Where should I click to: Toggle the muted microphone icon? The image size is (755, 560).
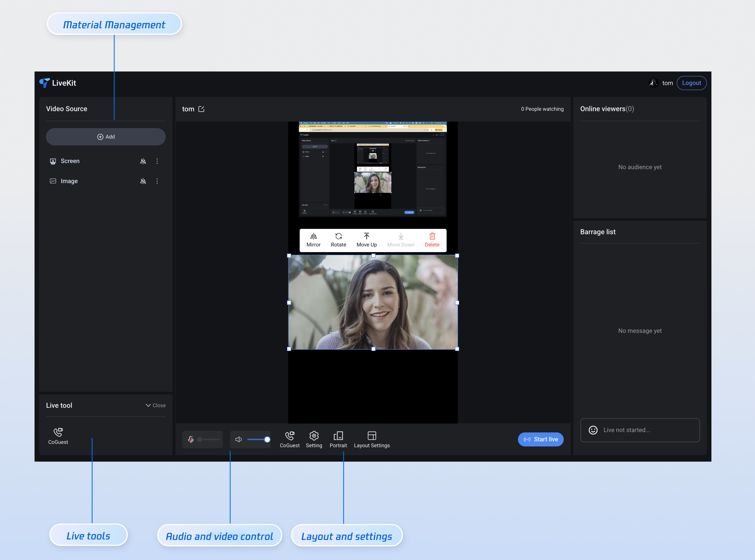click(x=191, y=439)
